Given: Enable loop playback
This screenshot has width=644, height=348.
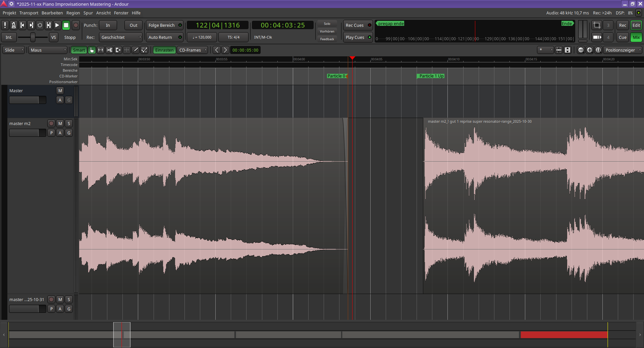Looking at the screenshot, I should point(40,25).
